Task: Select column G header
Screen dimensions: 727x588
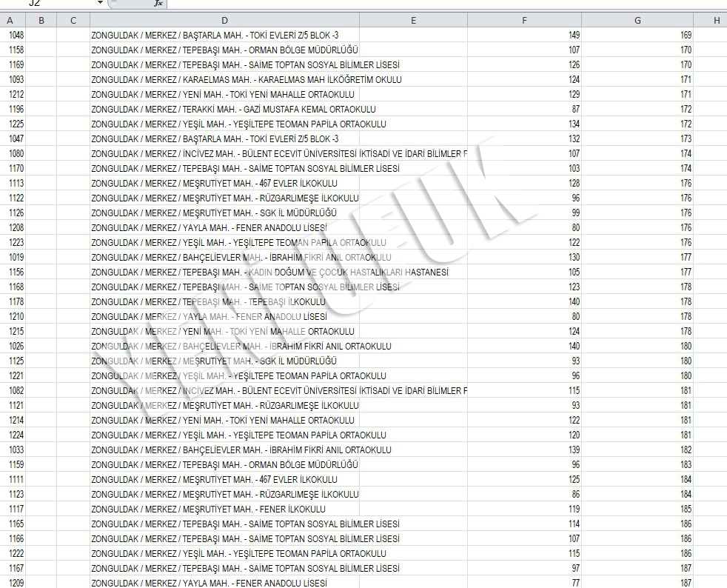Action: 637,21
